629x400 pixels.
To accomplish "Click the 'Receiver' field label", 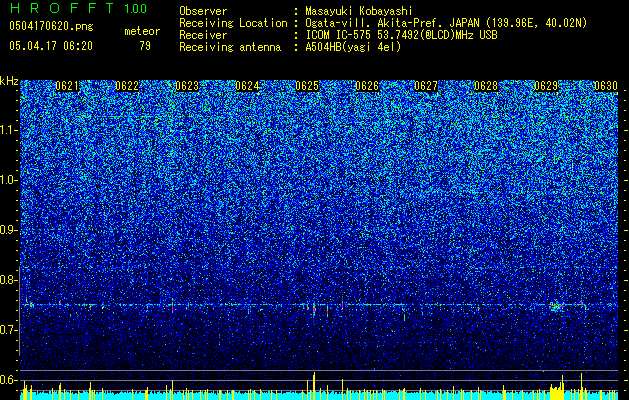I will (x=203, y=35).
